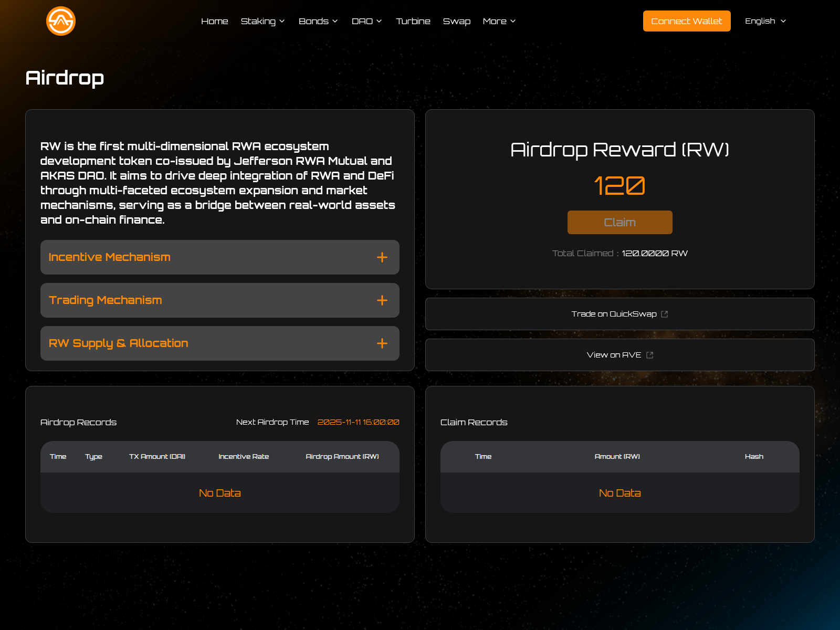Click external link icon beside View on AVE

coord(649,355)
